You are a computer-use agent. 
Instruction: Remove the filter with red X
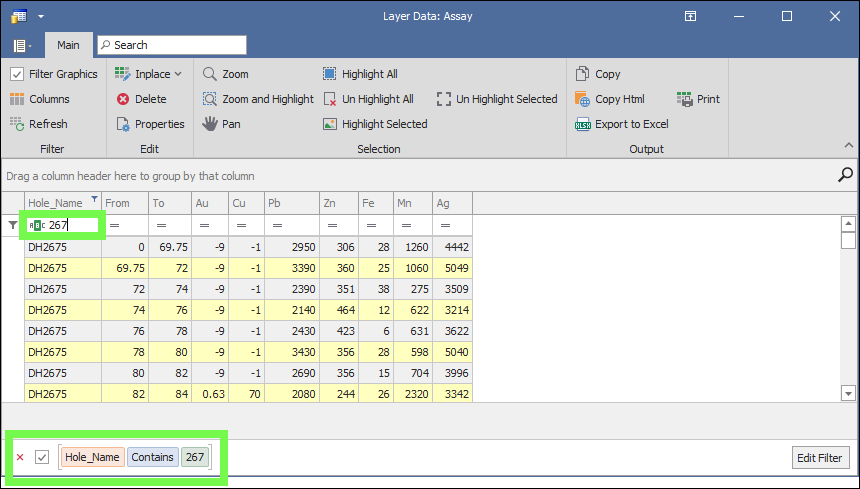(20, 457)
